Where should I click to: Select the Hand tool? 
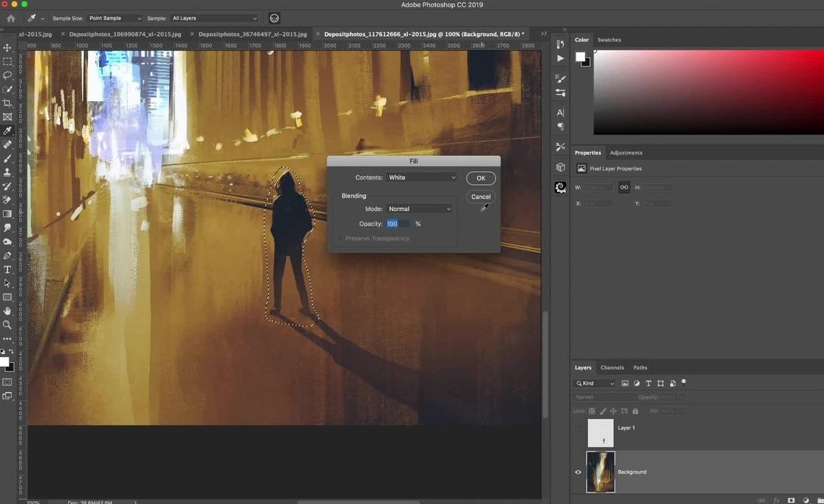click(7, 311)
